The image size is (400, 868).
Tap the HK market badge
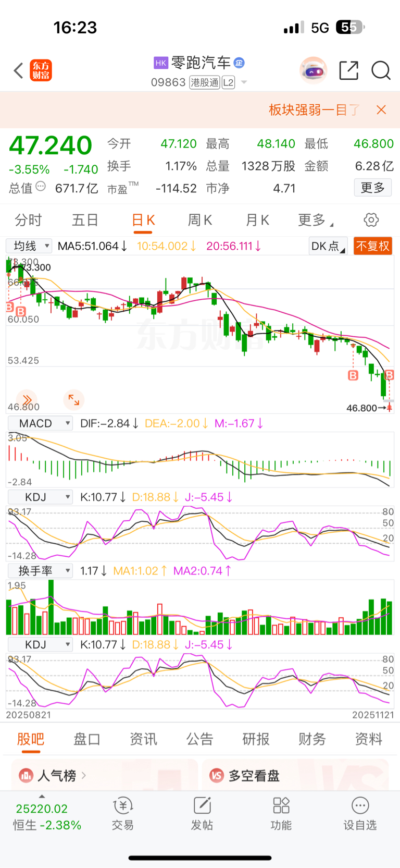click(160, 63)
